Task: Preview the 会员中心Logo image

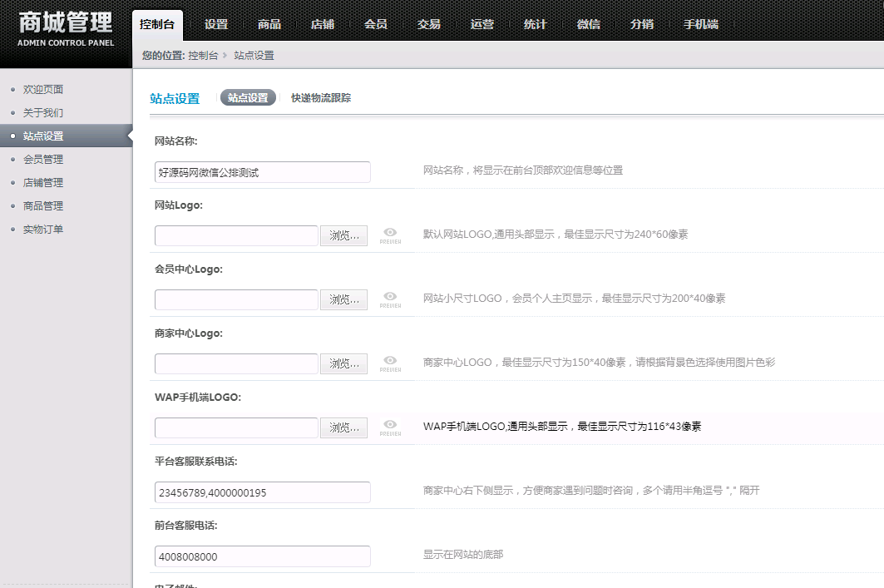Action: 390,299
